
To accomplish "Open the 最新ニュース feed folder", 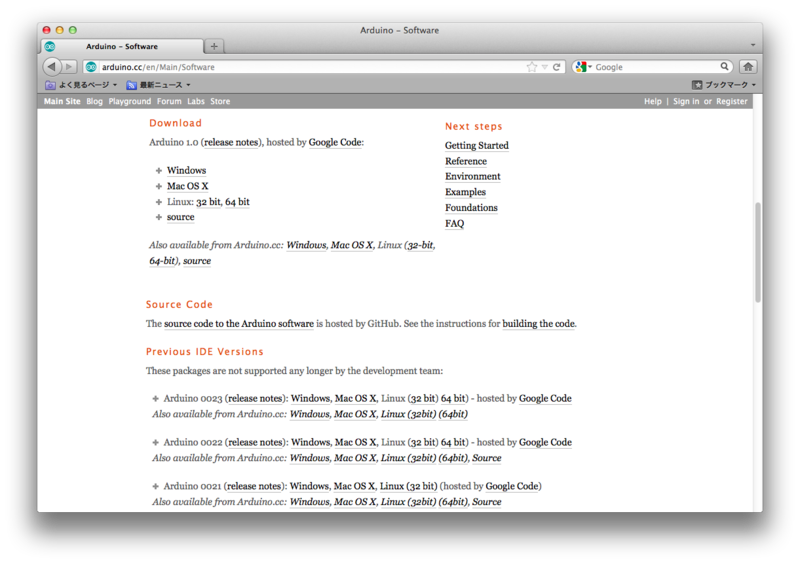I will [158, 85].
